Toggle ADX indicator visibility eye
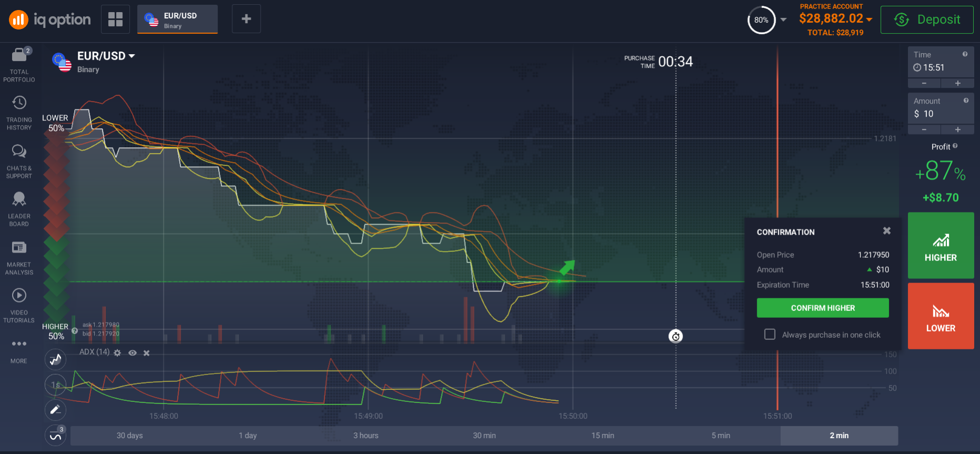 tap(132, 353)
